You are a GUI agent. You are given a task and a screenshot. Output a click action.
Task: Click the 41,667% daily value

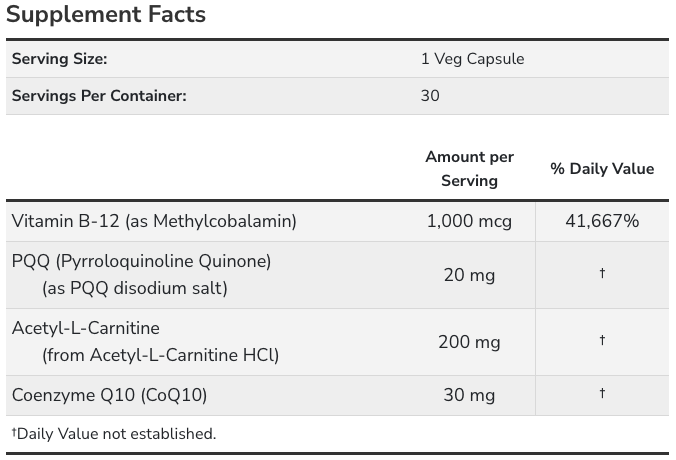pos(602,221)
